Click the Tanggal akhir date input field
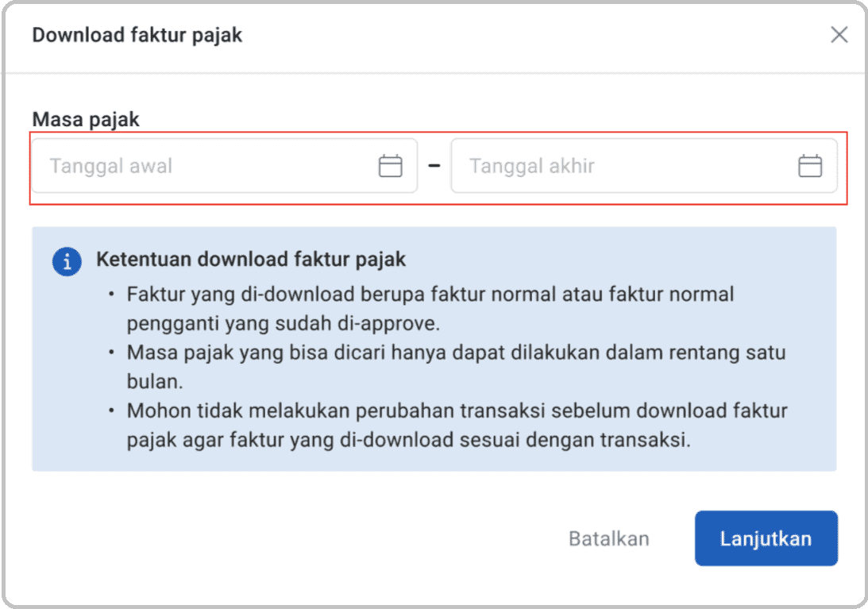Image resolution: width=868 pixels, height=609 pixels. 619,165
